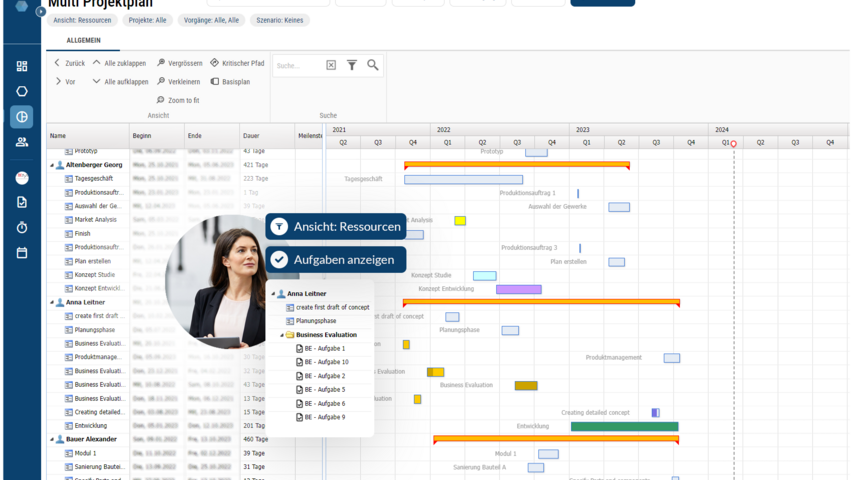853x480 pixels.
Task: Clear the search box with X icon
Action: [x=331, y=65]
